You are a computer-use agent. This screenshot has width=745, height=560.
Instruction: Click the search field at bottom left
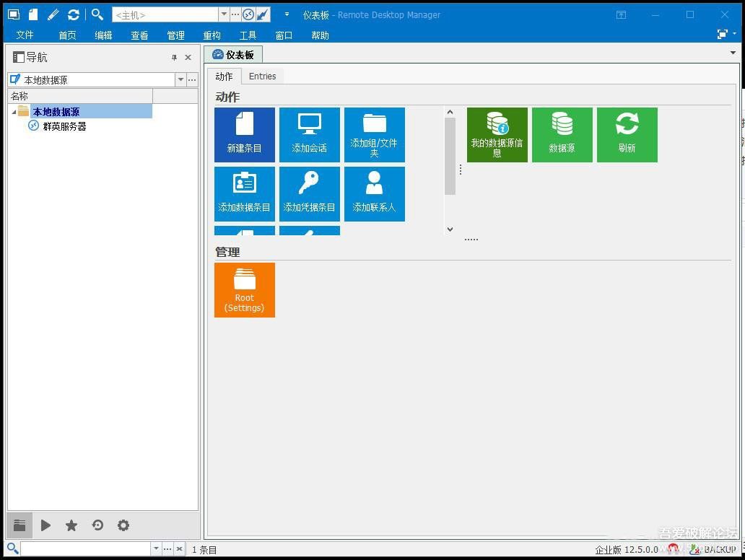tap(85, 548)
